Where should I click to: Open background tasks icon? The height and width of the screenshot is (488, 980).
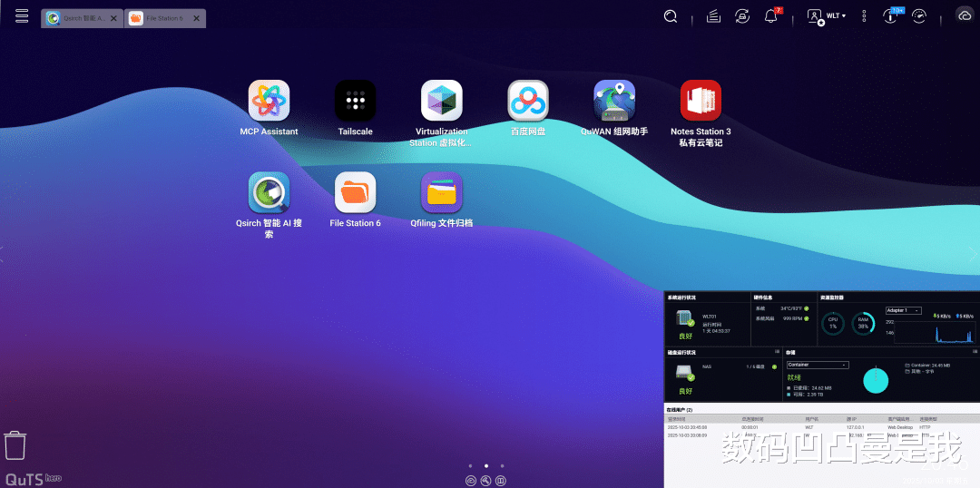714,16
